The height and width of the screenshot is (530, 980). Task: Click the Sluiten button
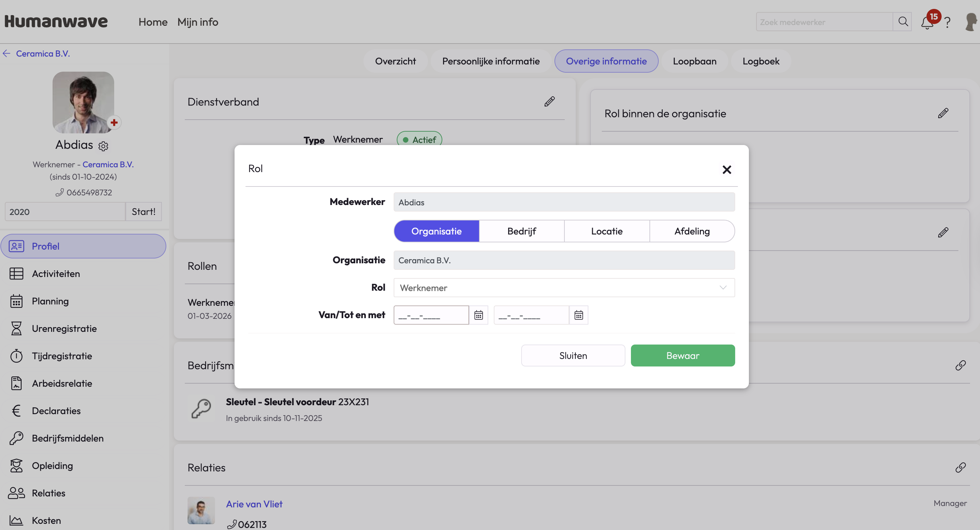coord(573,356)
